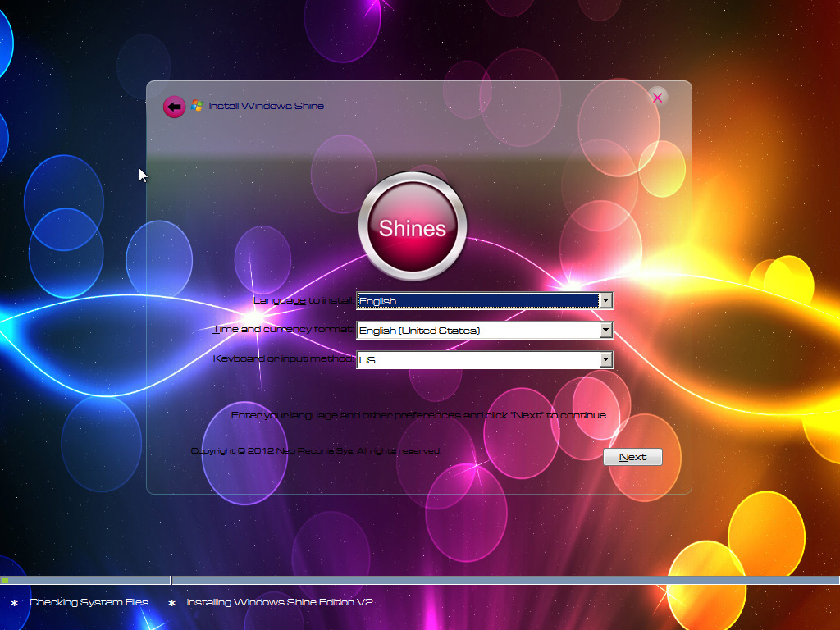Close the Install Windows Shine dialog
The width and height of the screenshot is (840, 630).
657,98
